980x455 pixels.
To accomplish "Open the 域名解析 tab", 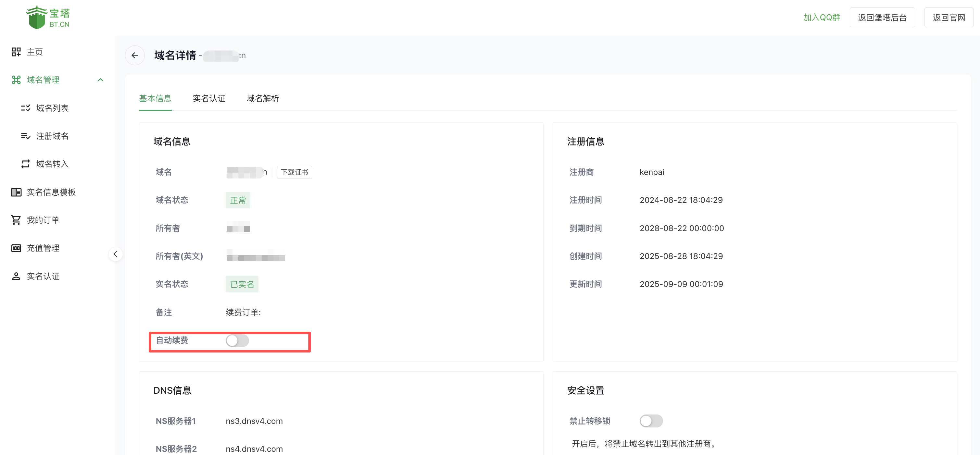I will 262,98.
